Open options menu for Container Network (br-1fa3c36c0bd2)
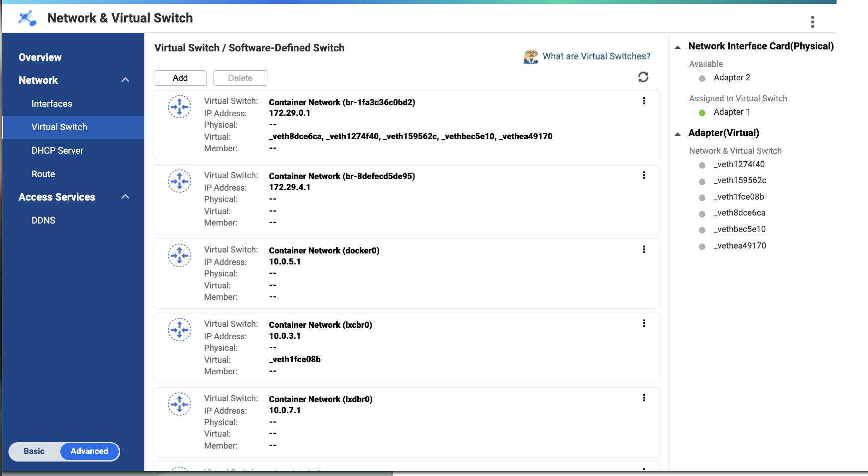This screenshot has width=868, height=476. point(644,101)
